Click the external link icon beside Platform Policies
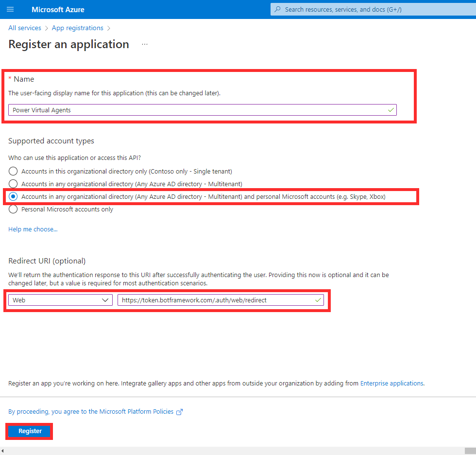The width and height of the screenshot is (476, 455). point(179,412)
